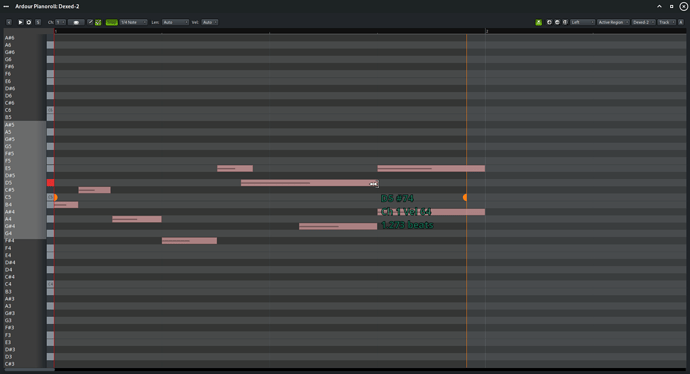Toggle the S solo button
Image resolution: width=690 pixels, height=374 pixels.
[38, 22]
